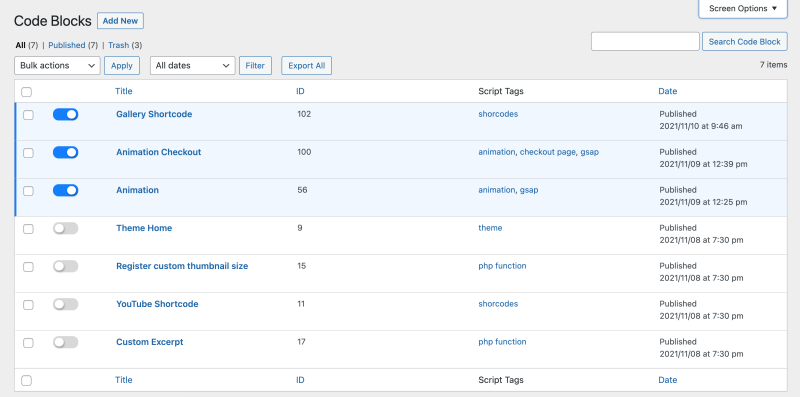The height and width of the screenshot is (397, 800).
Task: Turn off the switch in the row with ID 56
Action: point(65,190)
